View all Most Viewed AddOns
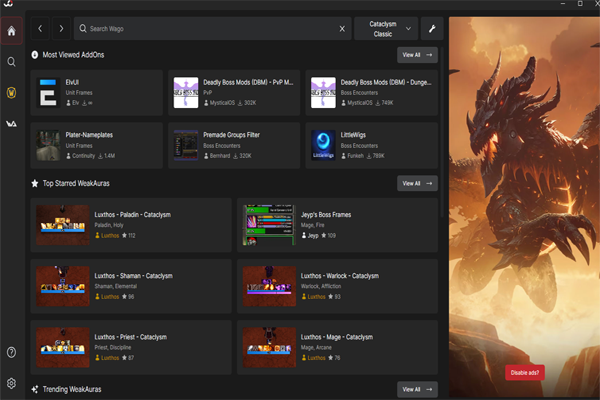Image resolution: width=600 pixels, height=400 pixels. click(x=416, y=55)
